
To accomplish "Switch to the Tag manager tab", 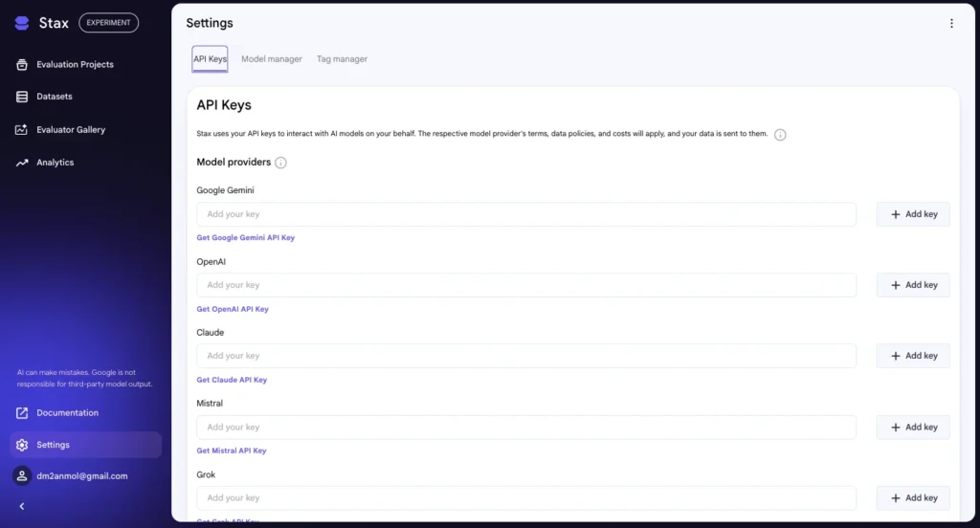I will coord(342,58).
